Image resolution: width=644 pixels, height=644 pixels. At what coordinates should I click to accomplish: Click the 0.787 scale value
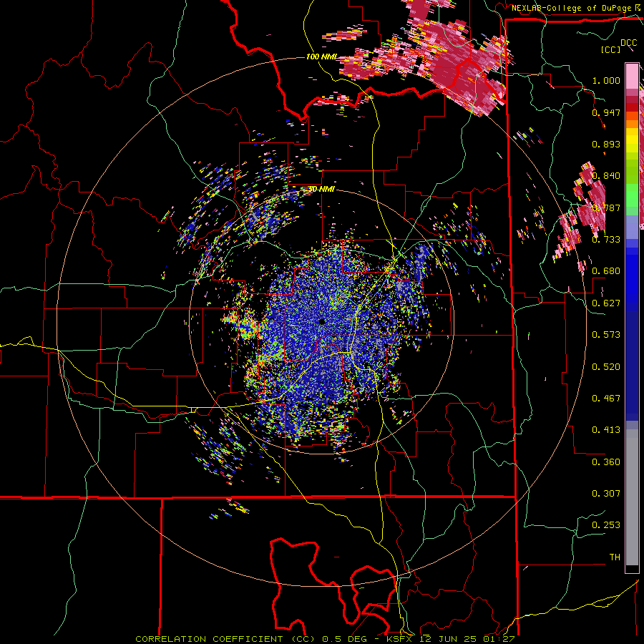click(x=606, y=208)
